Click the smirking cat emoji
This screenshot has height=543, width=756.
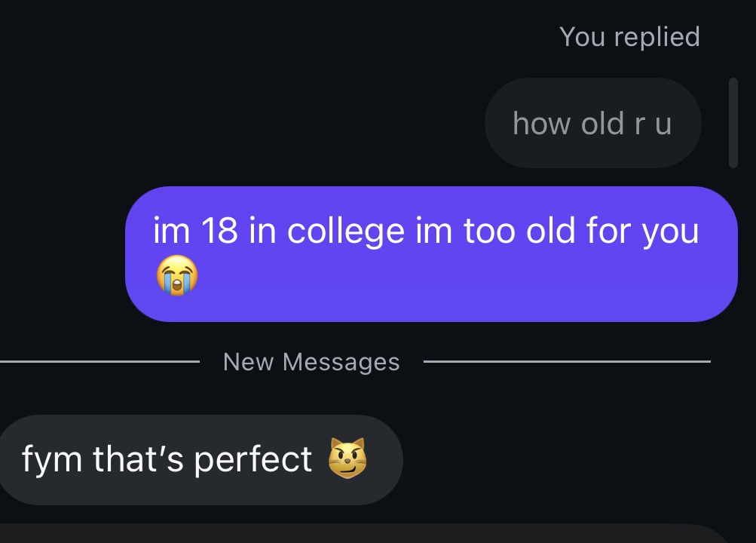[347, 458]
